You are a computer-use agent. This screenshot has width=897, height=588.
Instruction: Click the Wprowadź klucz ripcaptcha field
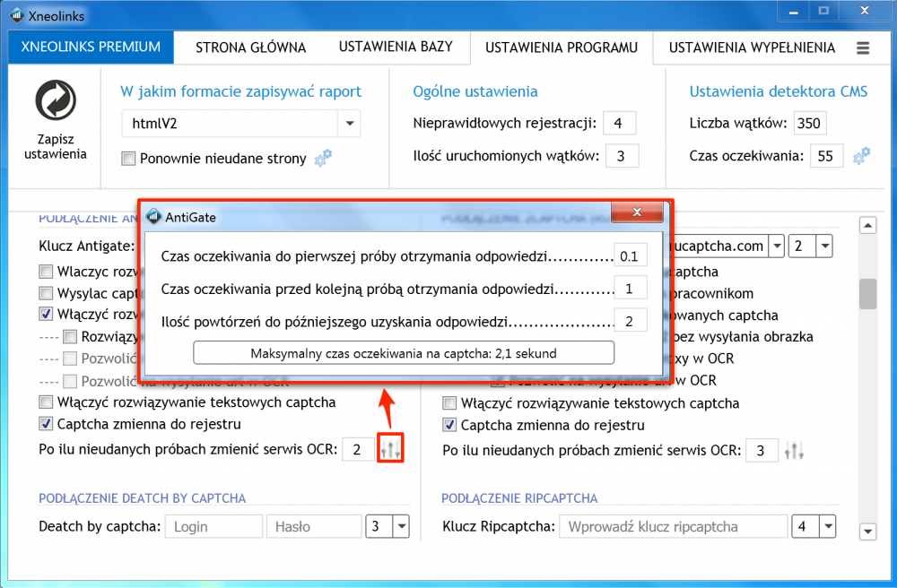[x=674, y=526]
